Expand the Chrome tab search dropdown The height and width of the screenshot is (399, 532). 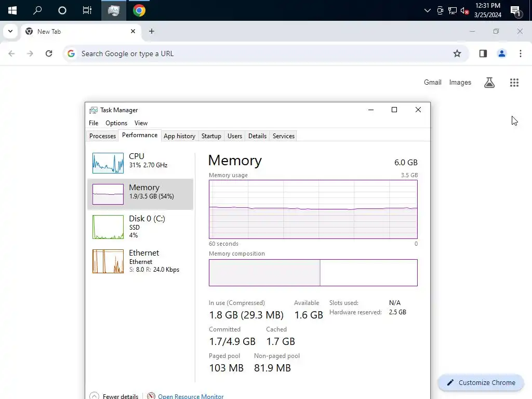click(10, 31)
